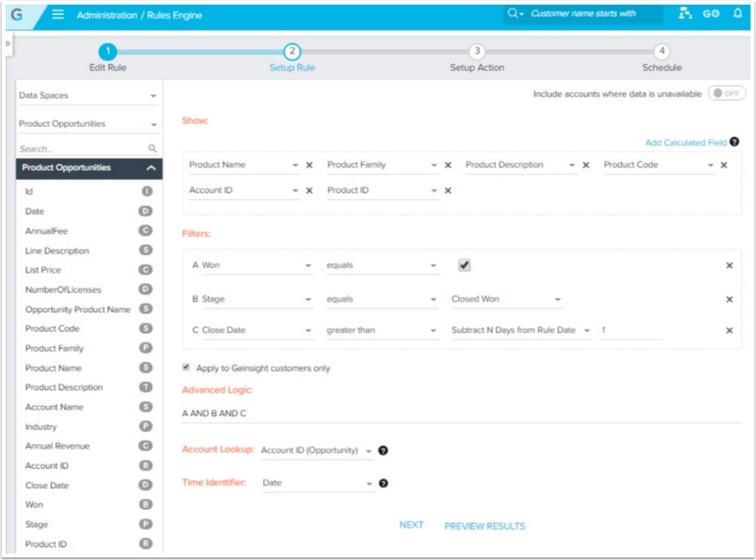Open the Data Spaces dropdown
The height and width of the screenshot is (560, 756).
coord(88,96)
